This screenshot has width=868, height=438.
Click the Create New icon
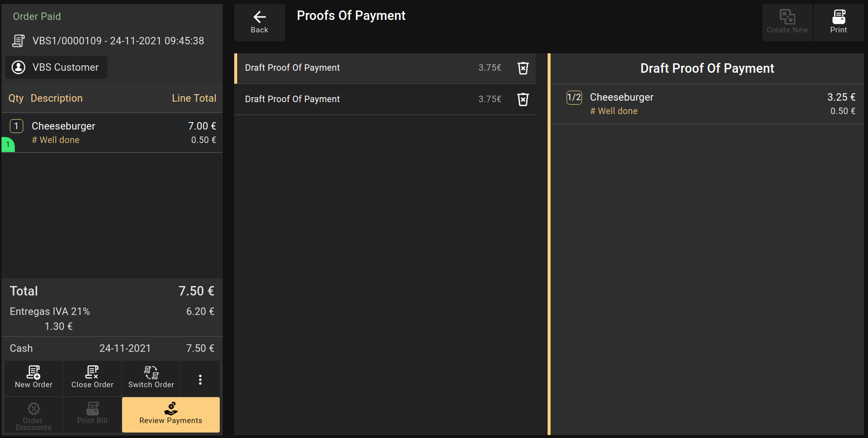787,22
